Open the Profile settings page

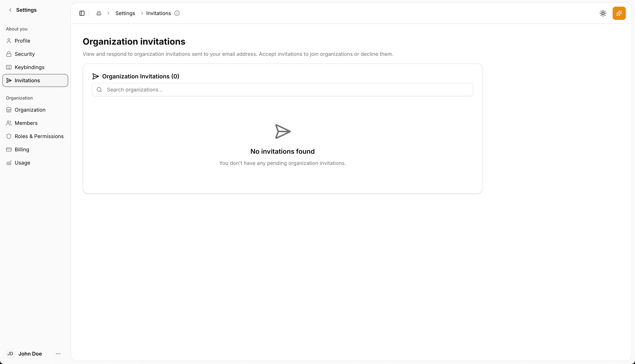(22, 41)
